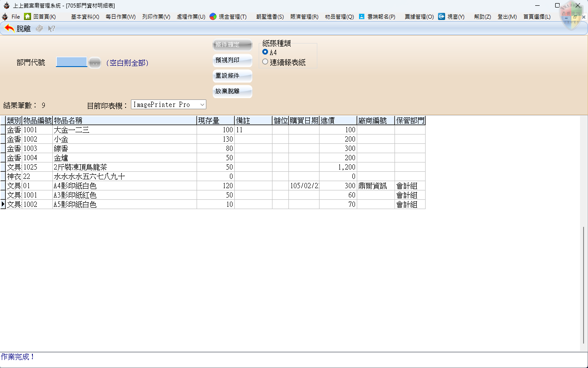Click the 放棄脫離 button
The image size is (588, 368).
(x=233, y=91)
